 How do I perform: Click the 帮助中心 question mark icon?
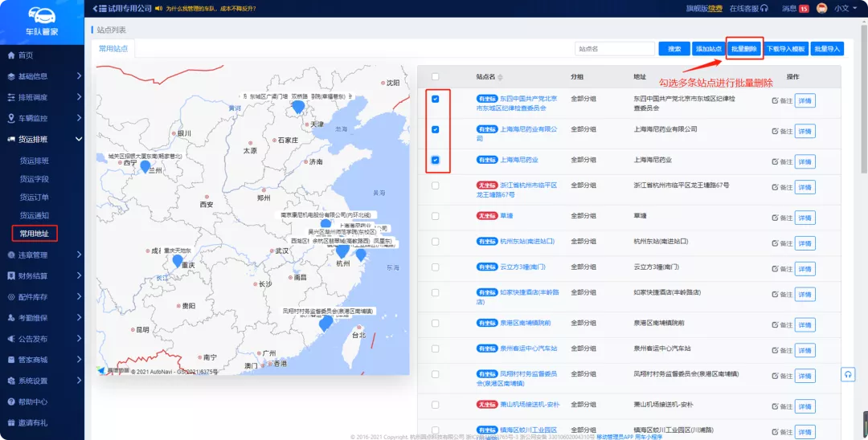click(11, 401)
